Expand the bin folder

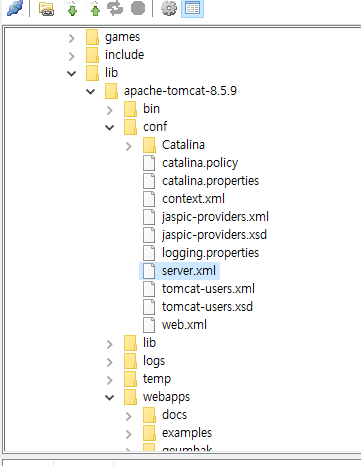[109, 110]
